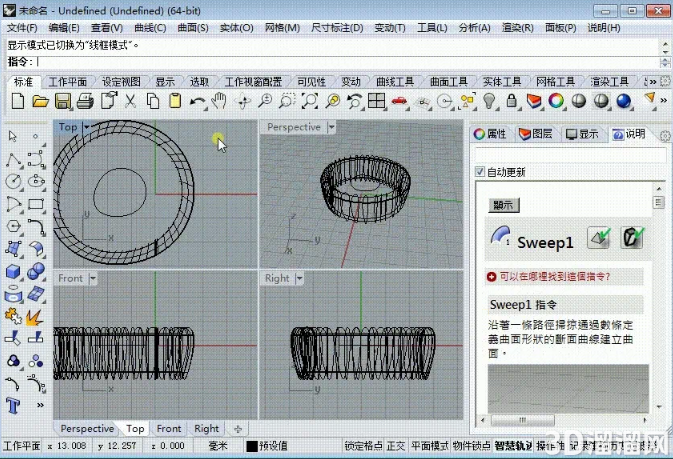Viewport: 673px width, 459px height.
Task: Click the blue render sphere icon
Action: coord(623,101)
